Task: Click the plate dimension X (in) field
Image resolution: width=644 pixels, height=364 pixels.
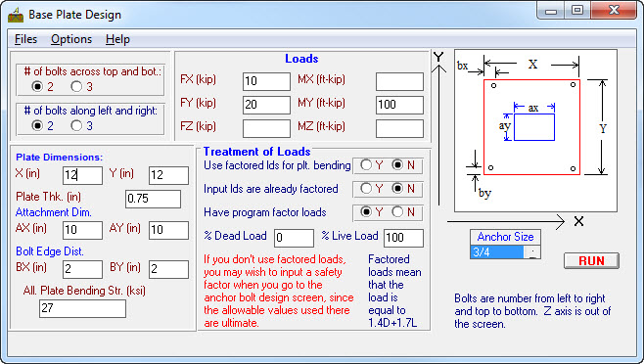Action: click(82, 175)
